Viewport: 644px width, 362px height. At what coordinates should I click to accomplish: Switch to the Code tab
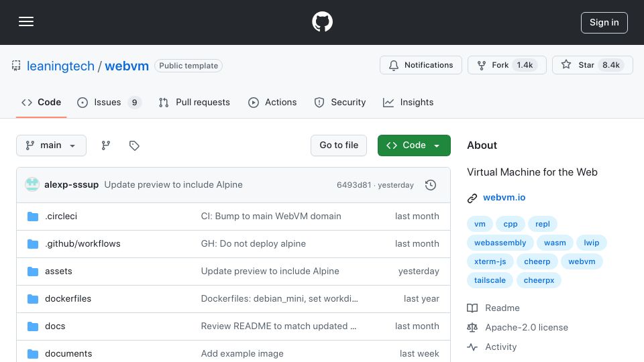(x=41, y=102)
